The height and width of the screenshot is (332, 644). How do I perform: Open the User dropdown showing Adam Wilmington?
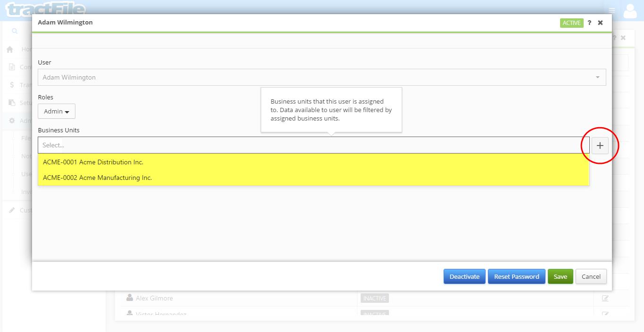pos(322,77)
